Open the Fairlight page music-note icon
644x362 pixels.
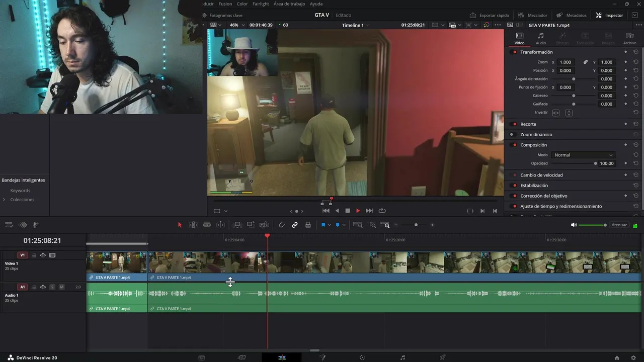click(x=403, y=357)
